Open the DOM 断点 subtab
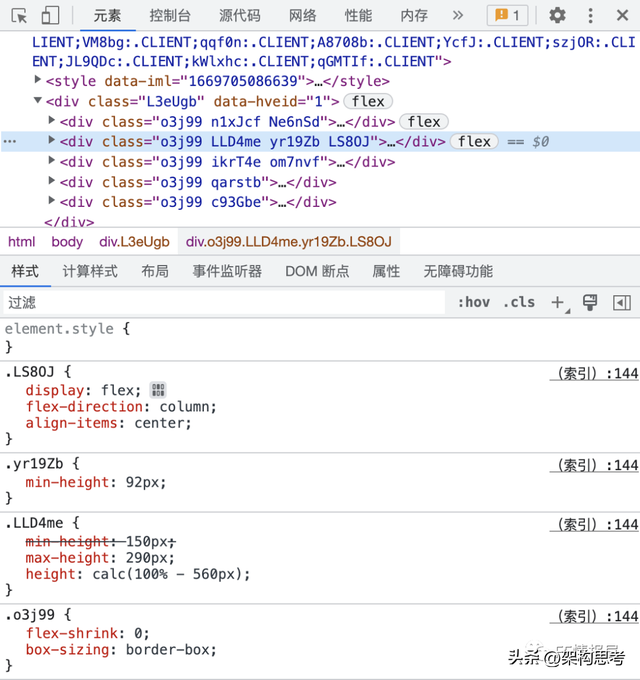Screen dimensions: 640x680 (317, 271)
